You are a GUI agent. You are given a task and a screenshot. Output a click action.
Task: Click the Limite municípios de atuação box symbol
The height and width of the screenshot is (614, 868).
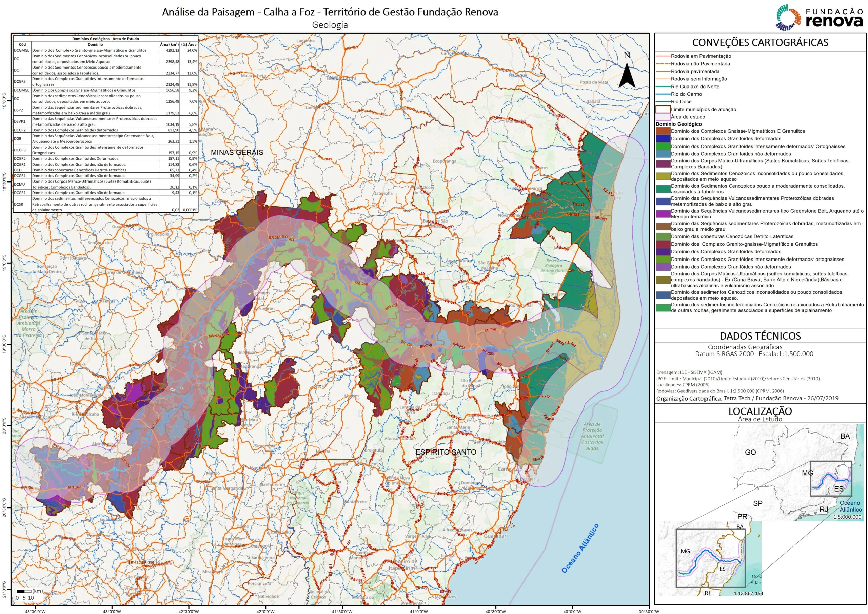click(x=663, y=109)
